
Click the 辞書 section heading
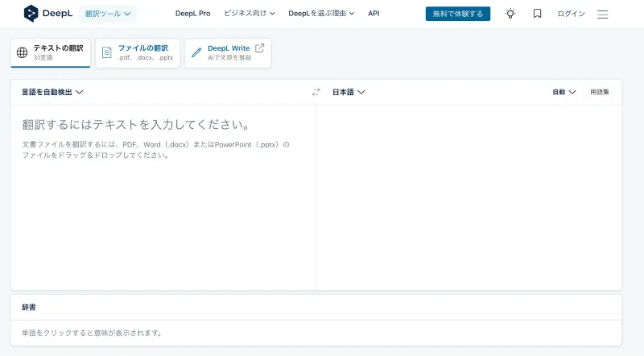click(29, 307)
